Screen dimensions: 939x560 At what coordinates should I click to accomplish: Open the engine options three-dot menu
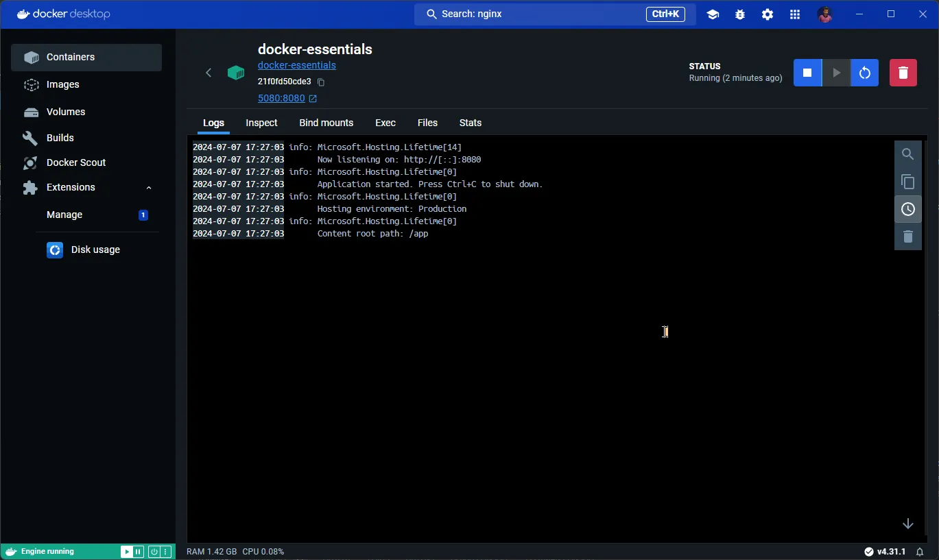167,551
